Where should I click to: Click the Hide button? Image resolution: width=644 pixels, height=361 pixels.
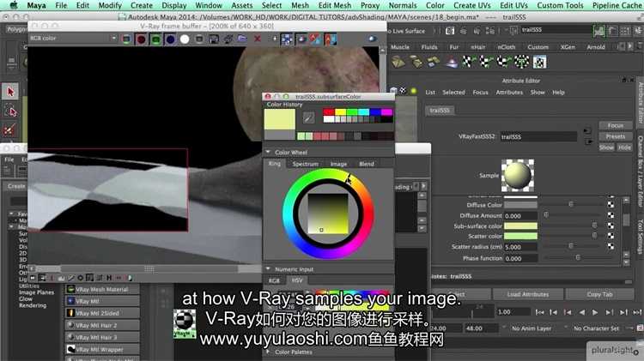point(624,147)
